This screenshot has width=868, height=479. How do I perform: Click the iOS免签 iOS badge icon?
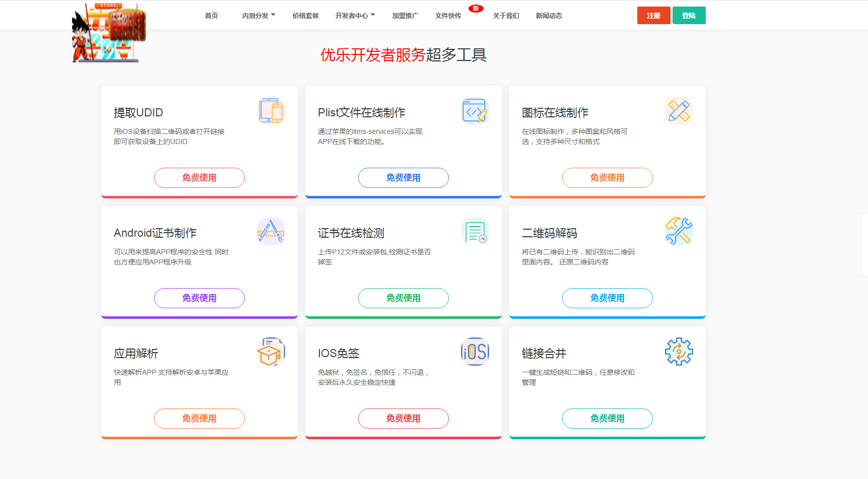pyautogui.click(x=475, y=352)
